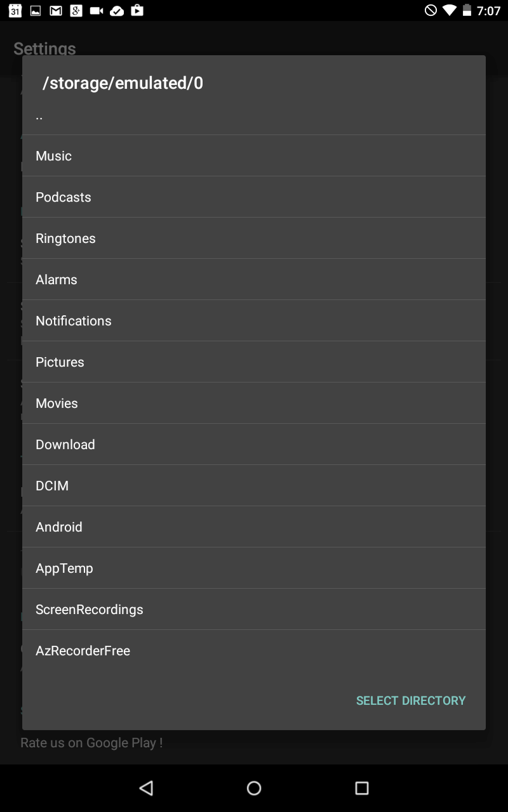Tap the Android home circle icon
Viewport: 508px width, 812px height.
[x=254, y=788]
